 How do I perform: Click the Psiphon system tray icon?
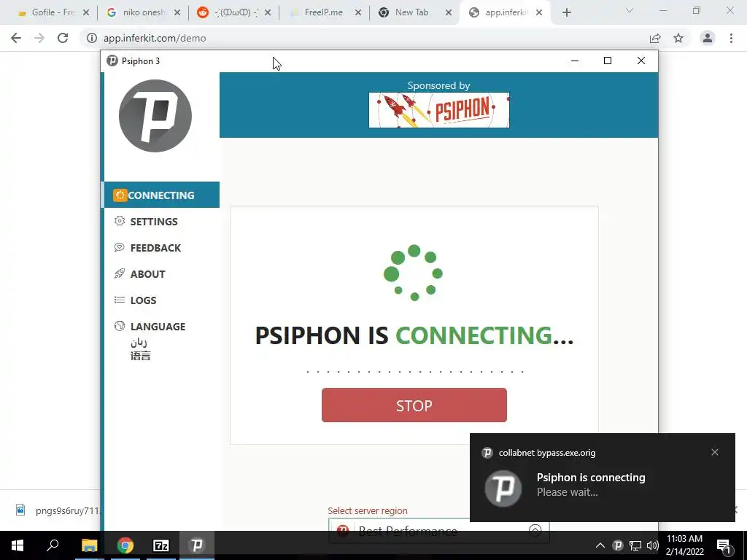617,545
